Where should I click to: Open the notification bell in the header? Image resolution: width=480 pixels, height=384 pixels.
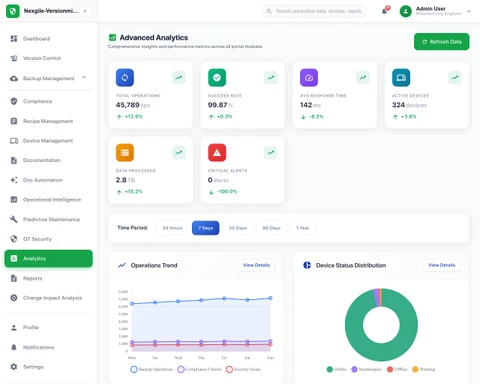[x=385, y=11]
